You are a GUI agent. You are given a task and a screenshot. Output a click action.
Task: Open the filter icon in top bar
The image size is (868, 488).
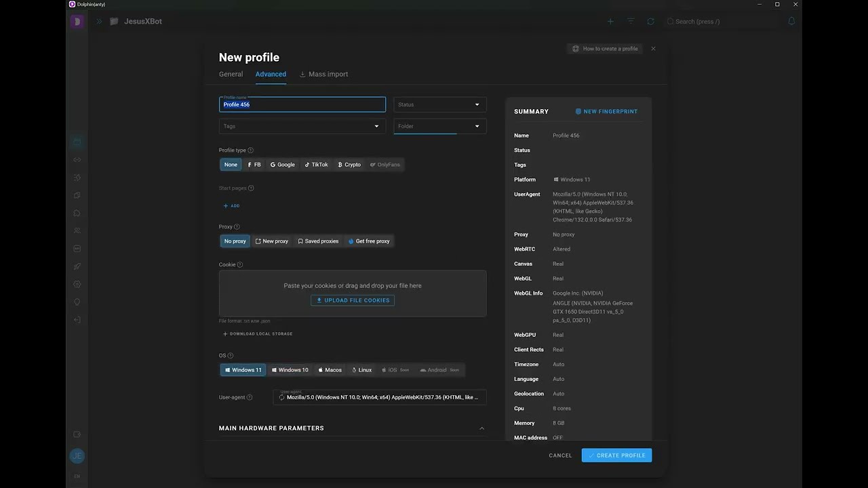[x=631, y=22]
